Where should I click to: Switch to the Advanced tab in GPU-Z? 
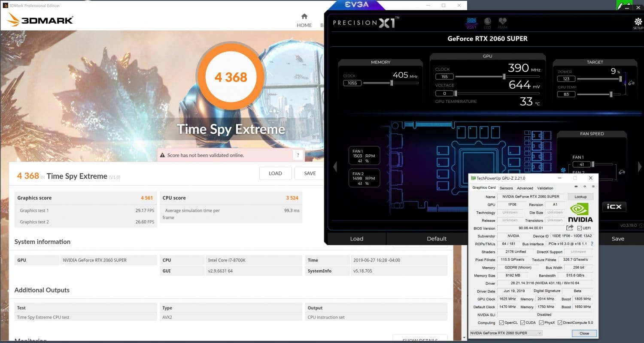(525, 188)
